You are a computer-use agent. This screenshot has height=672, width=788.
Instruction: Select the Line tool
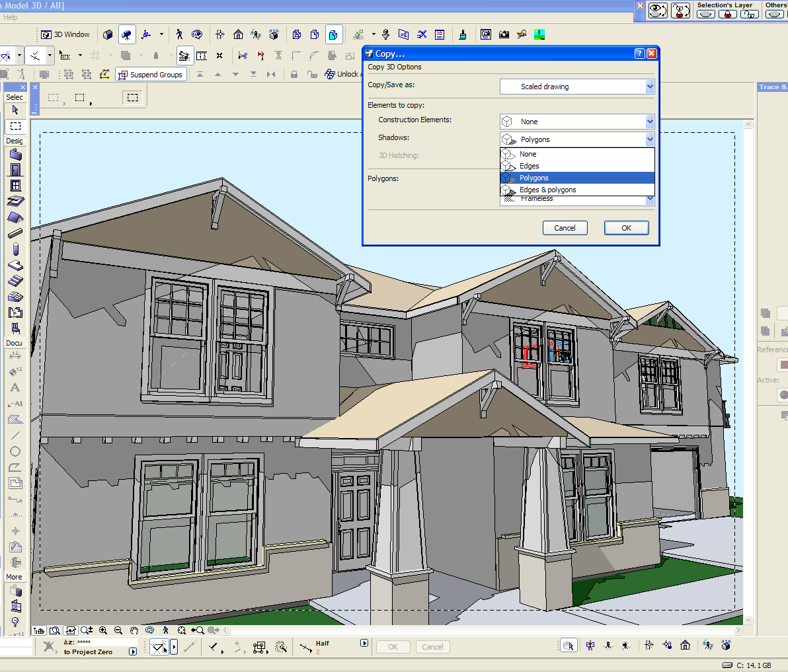(x=15, y=435)
